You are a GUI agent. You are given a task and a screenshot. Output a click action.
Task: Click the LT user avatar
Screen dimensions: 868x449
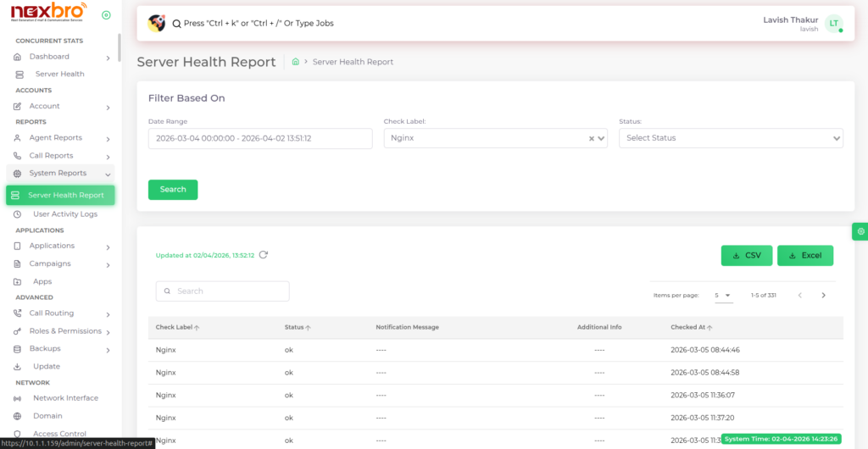click(833, 24)
